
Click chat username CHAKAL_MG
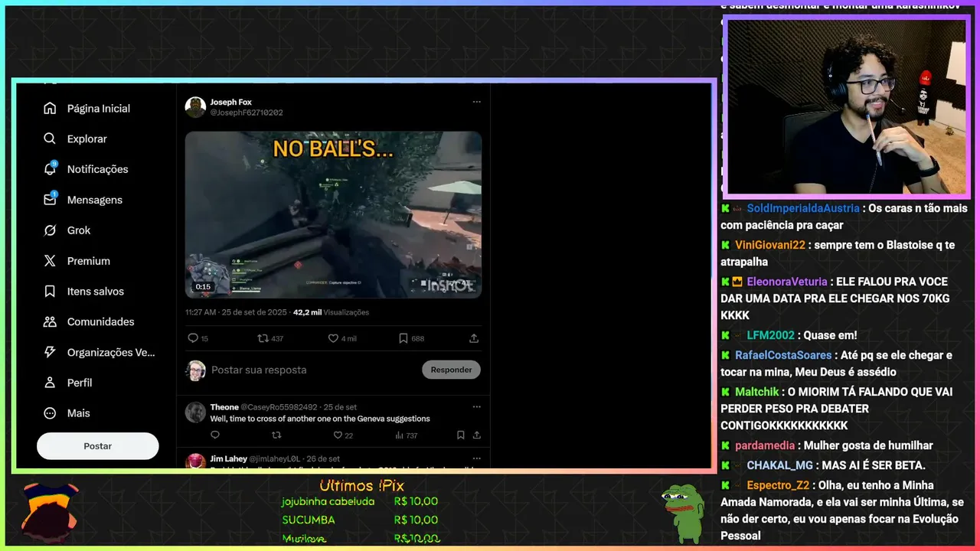pos(780,465)
